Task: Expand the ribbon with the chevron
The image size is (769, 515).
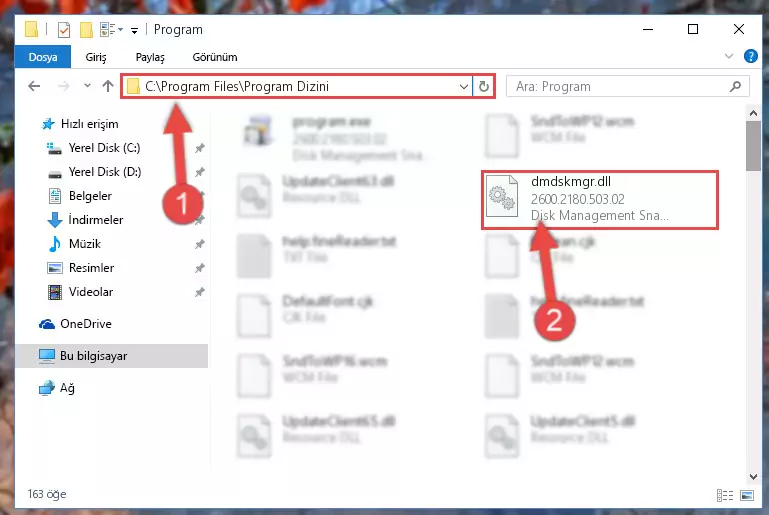Action: [x=729, y=56]
